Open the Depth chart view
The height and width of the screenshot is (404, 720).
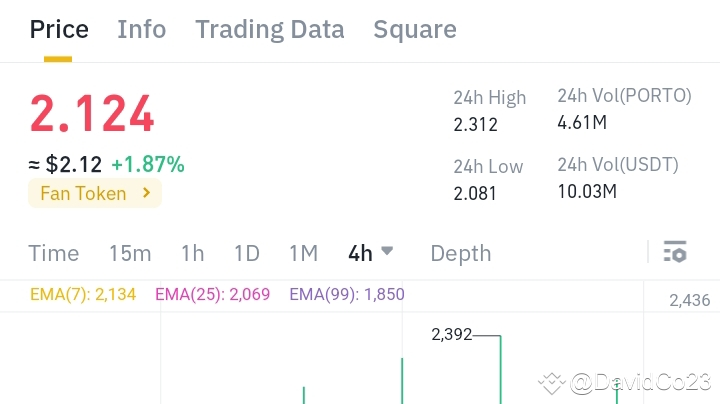(x=461, y=254)
